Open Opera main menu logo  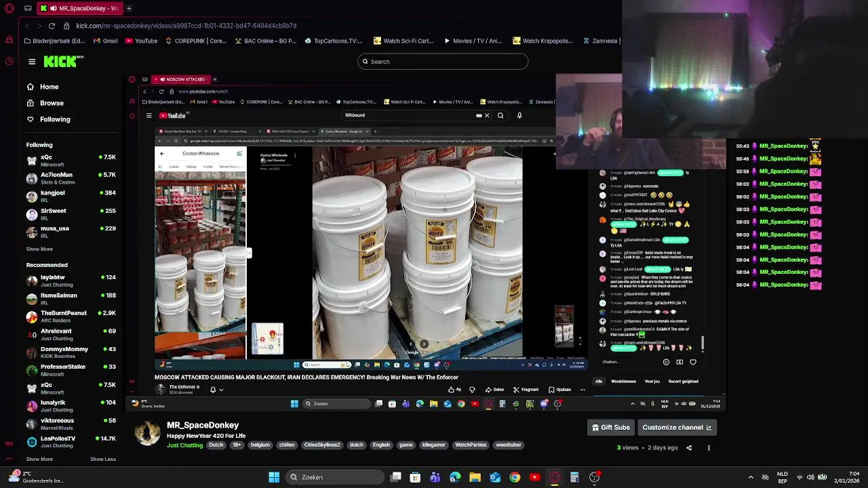click(9, 8)
